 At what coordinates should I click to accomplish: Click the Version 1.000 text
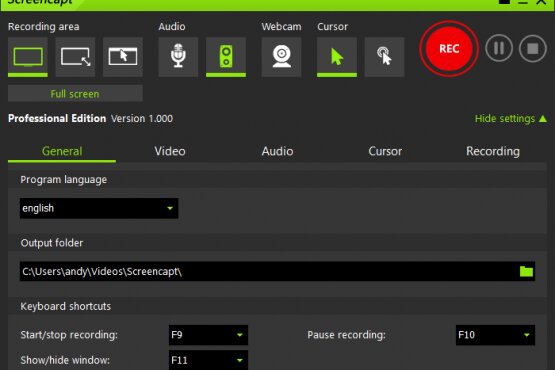point(142,119)
